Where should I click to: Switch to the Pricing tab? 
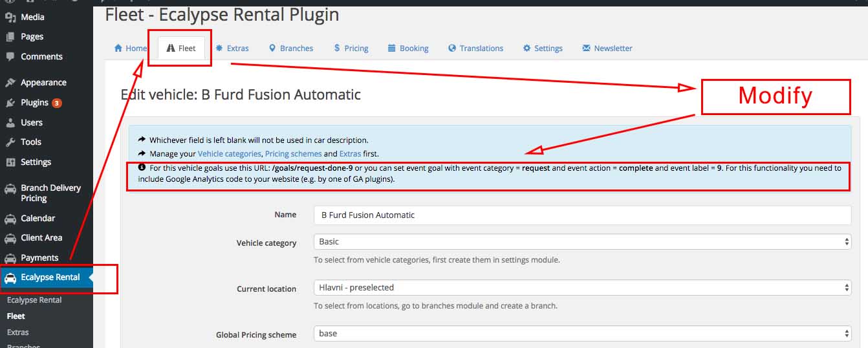[351, 48]
